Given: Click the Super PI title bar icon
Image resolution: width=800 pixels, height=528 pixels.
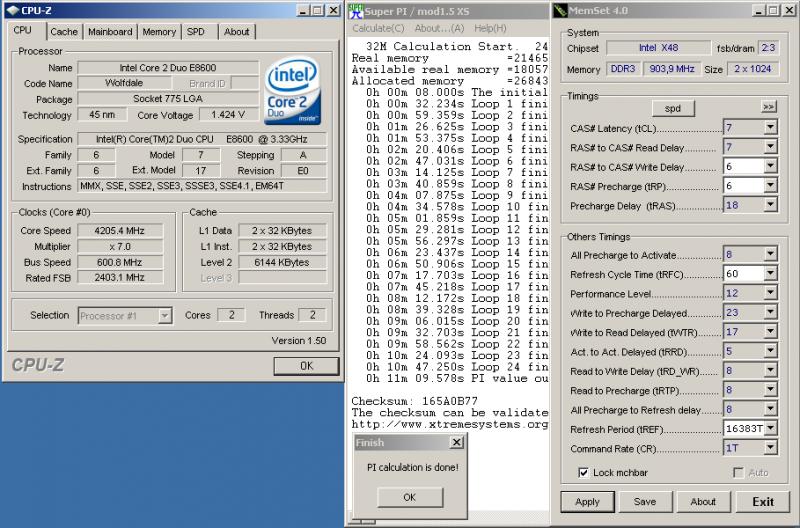Looking at the screenshot, I should click(x=356, y=11).
